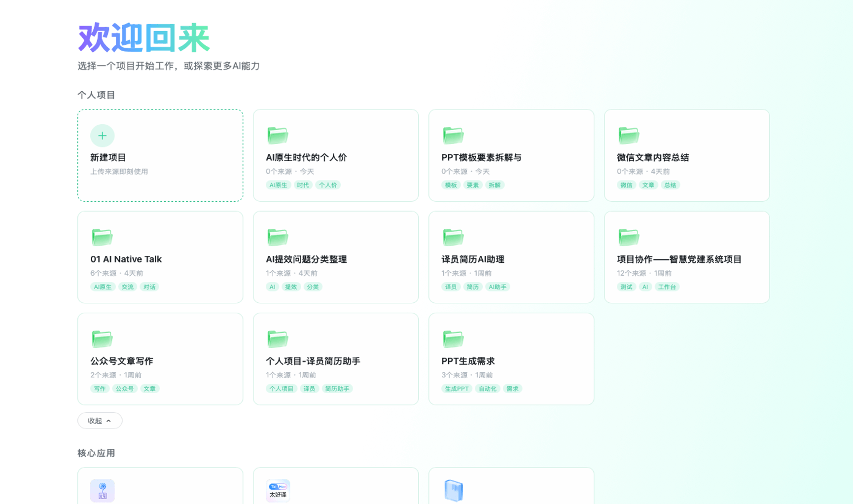The image size is (853, 504).
Task: Click the 总结 tag
Action: point(670,185)
